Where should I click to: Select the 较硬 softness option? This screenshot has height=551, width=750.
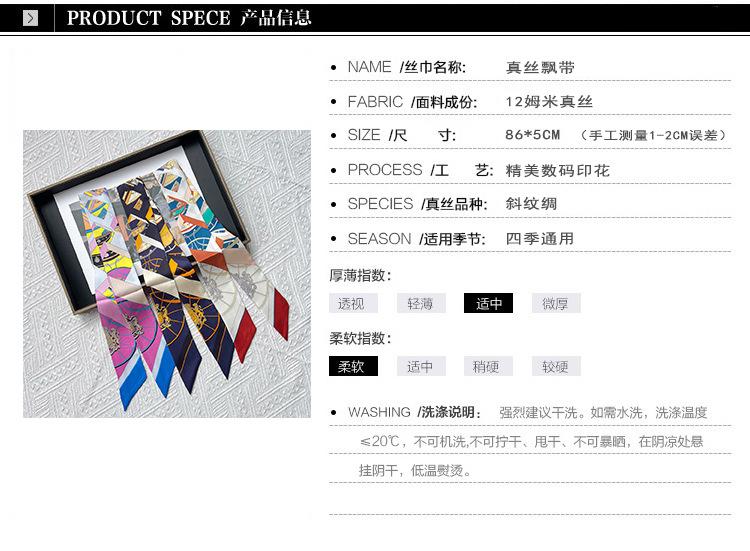(556, 366)
